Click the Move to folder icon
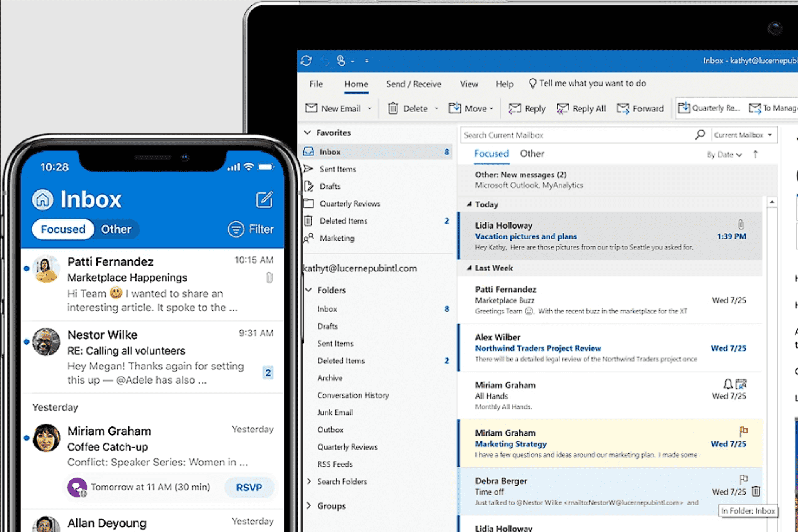 [455, 108]
